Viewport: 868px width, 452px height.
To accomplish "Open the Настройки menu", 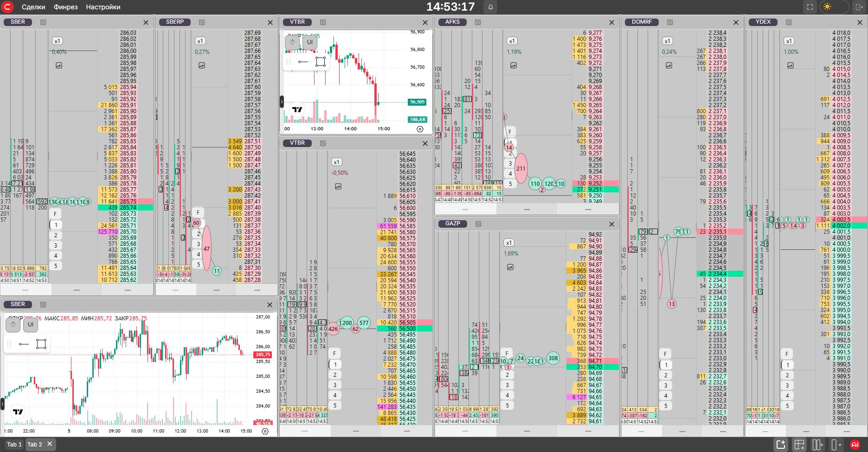I will (x=103, y=7).
